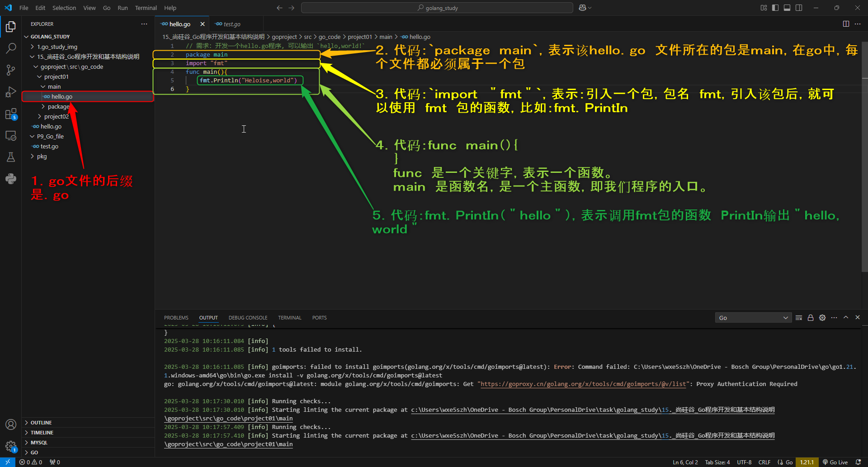Expand the TIMELINE section
The height and width of the screenshot is (467, 868).
click(x=88, y=433)
